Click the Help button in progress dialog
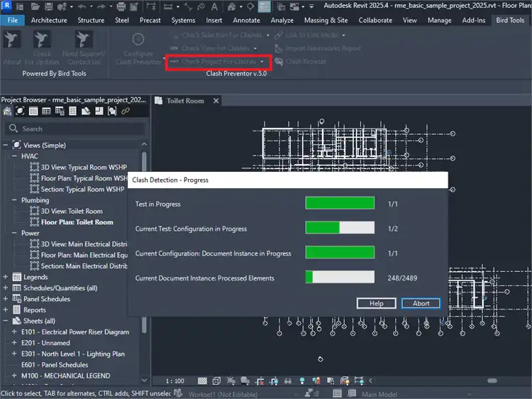Viewport: 532px width, 399px height. tap(377, 303)
